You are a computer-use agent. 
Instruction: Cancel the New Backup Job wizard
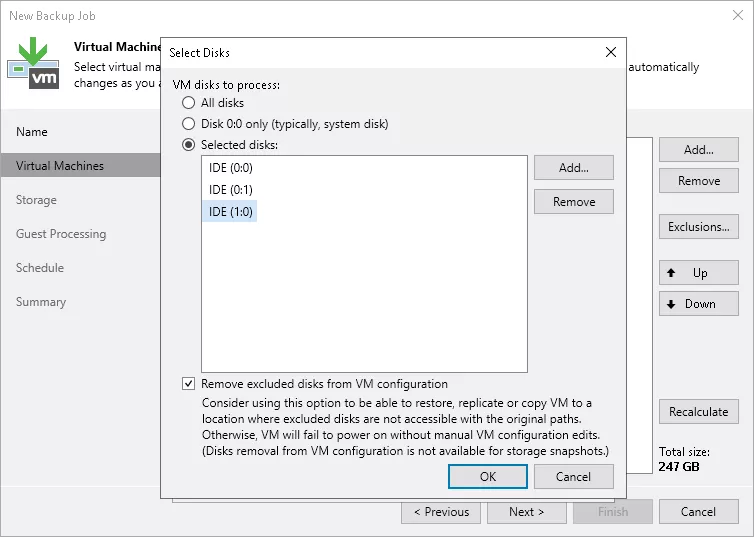(x=699, y=512)
